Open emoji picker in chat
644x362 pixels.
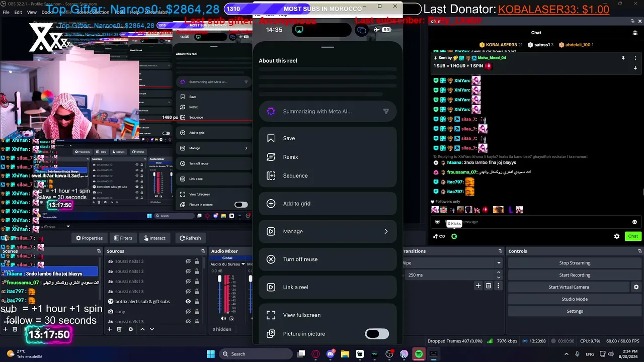coord(634,222)
